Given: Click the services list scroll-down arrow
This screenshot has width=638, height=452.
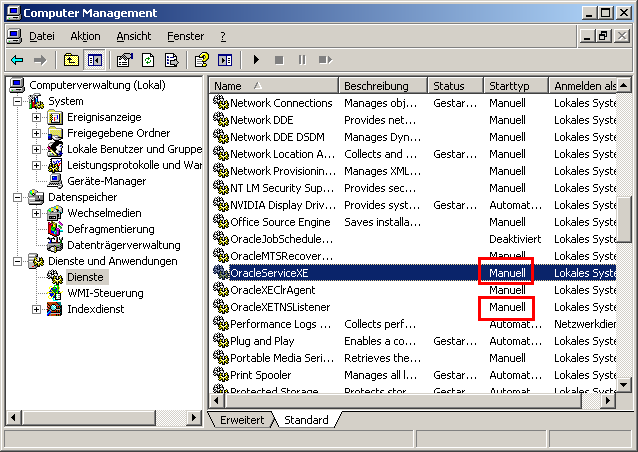Looking at the screenshot, I should pos(624,384).
